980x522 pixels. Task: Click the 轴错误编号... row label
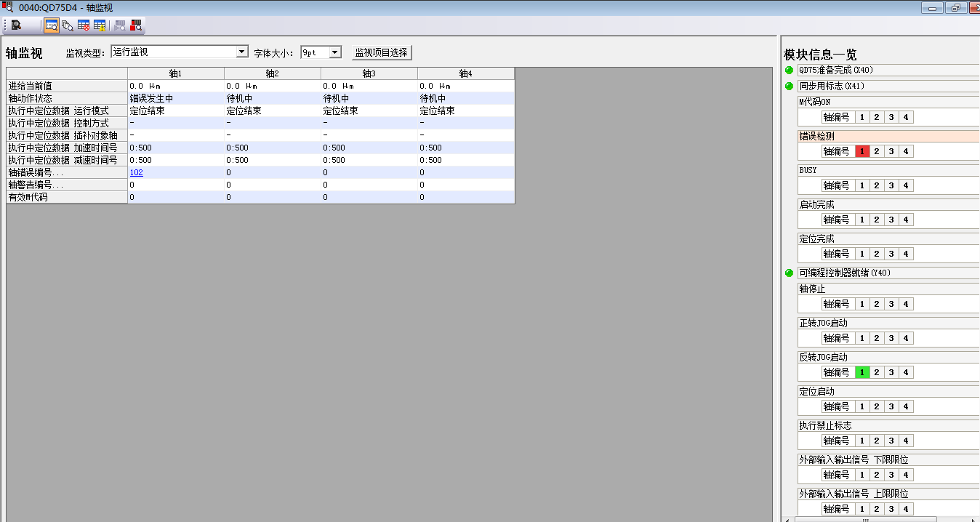pyautogui.click(x=36, y=173)
